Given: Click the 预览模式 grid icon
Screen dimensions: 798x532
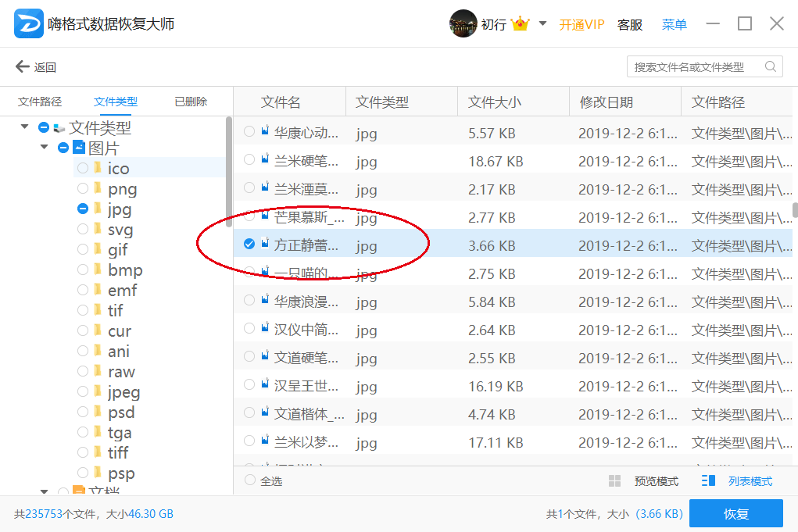Looking at the screenshot, I should click(614, 480).
